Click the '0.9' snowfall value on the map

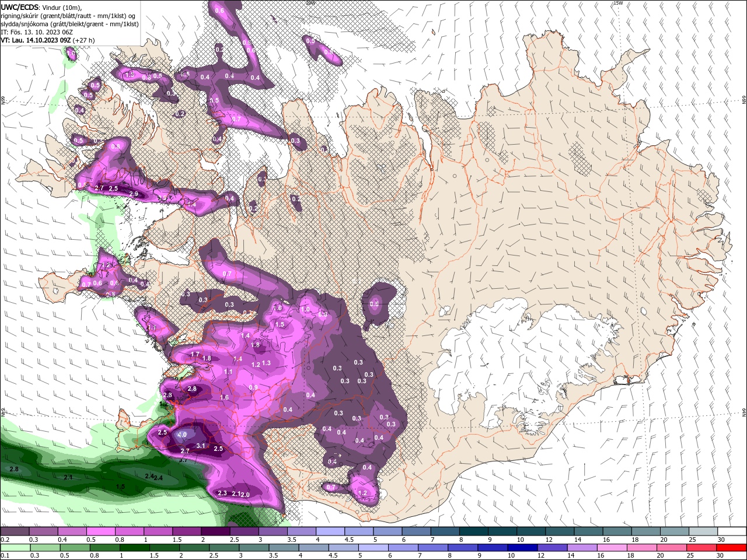tap(253, 387)
